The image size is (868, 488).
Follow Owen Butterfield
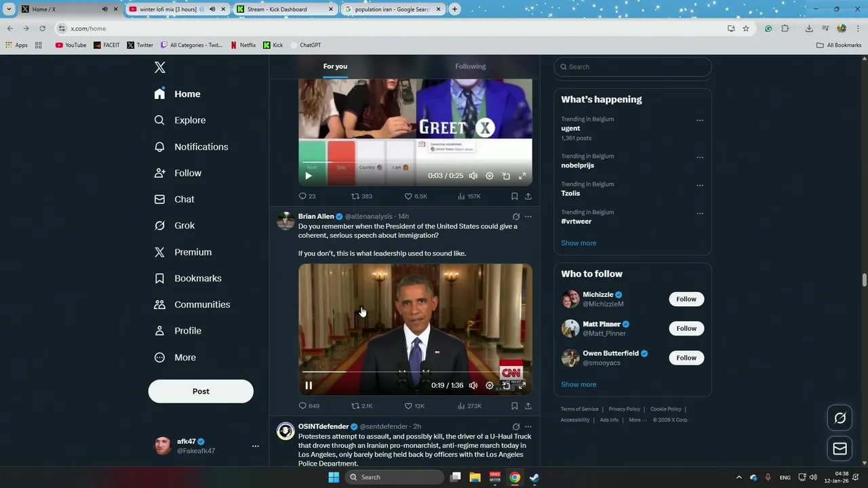(686, 357)
